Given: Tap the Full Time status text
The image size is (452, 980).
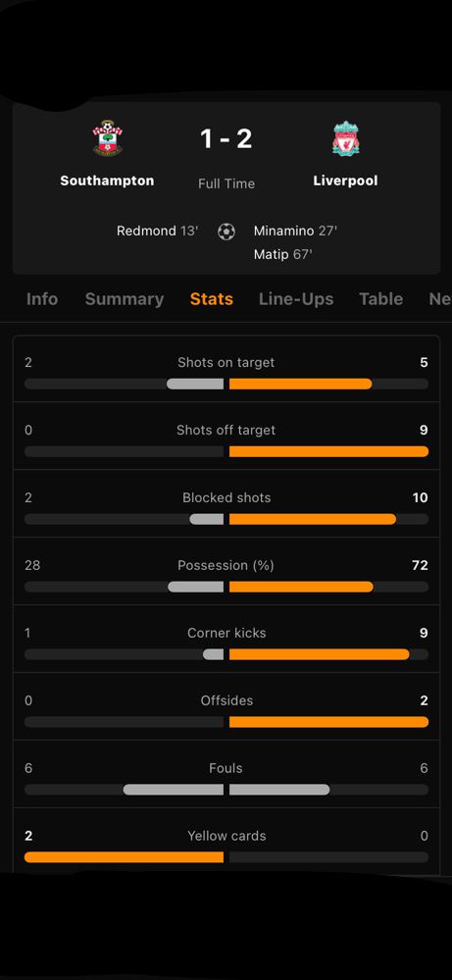Looking at the screenshot, I should tap(226, 183).
